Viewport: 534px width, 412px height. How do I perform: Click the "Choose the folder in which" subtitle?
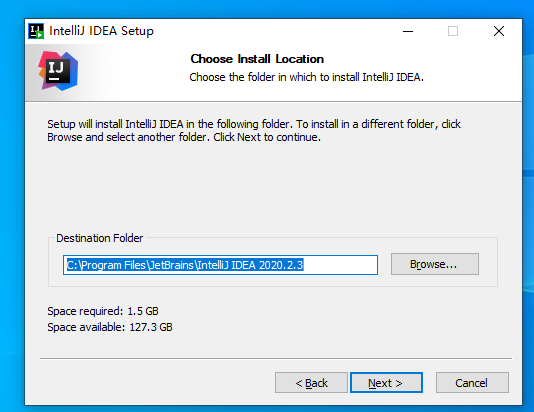307,77
